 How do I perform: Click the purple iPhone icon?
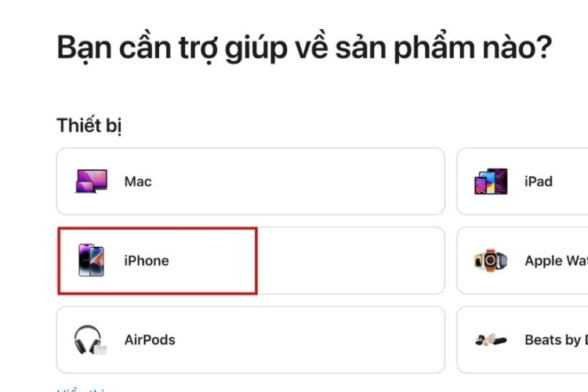pos(91,260)
